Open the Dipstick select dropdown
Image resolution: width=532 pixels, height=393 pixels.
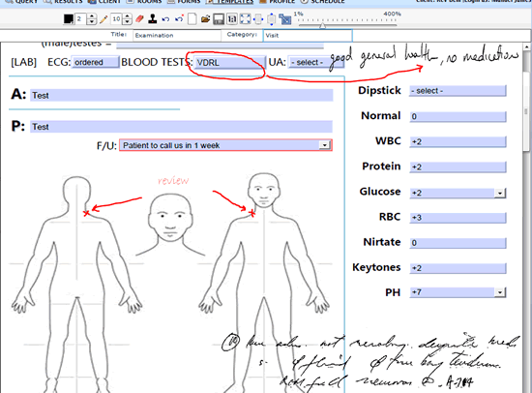[x=458, y=91]
